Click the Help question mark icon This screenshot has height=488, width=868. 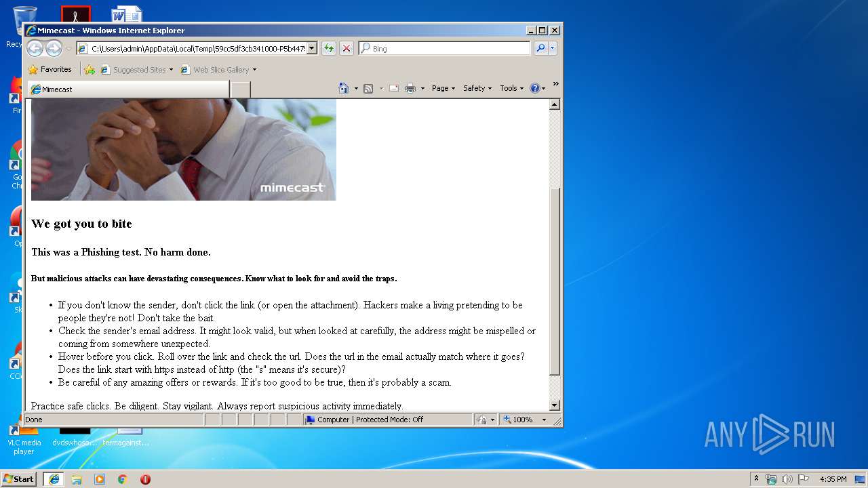tap(534, 88)
